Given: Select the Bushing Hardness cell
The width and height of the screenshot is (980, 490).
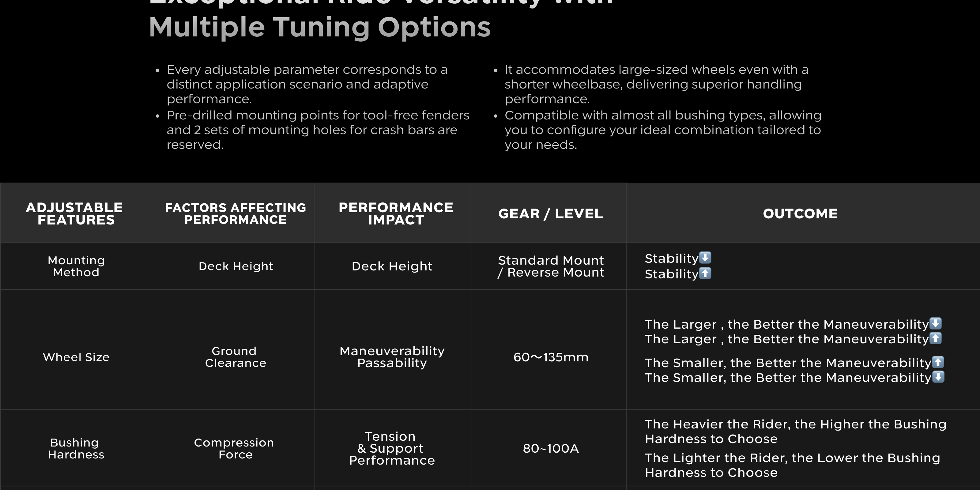Looking at the screenshot, I should [76, 449].
